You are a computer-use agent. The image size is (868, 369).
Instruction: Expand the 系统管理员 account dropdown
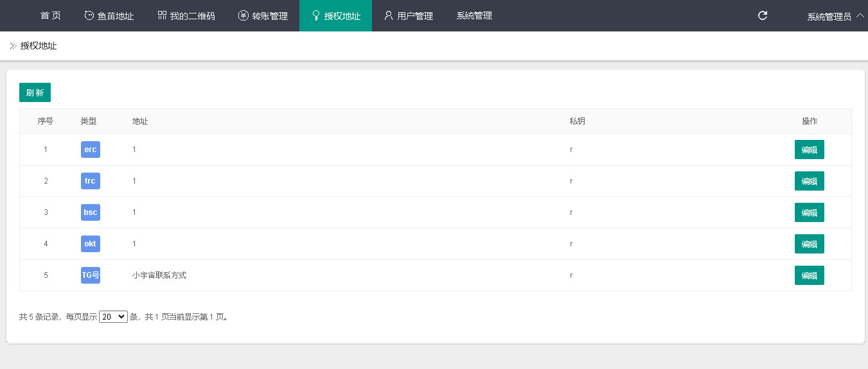point(835,17)
